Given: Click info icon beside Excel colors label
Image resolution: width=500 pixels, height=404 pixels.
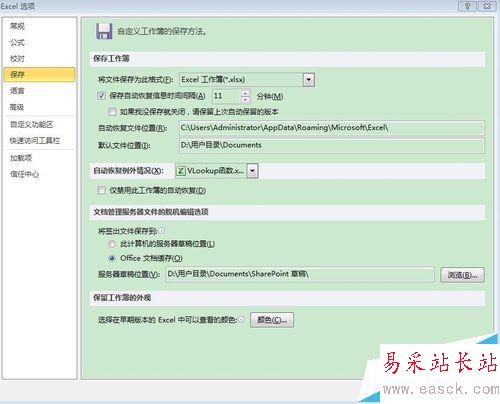Looking at the screenshot, I should click(241, 319).
